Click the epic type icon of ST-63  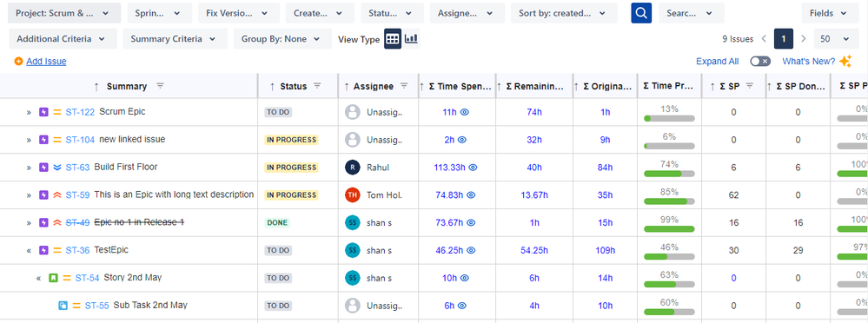[43, 167]
